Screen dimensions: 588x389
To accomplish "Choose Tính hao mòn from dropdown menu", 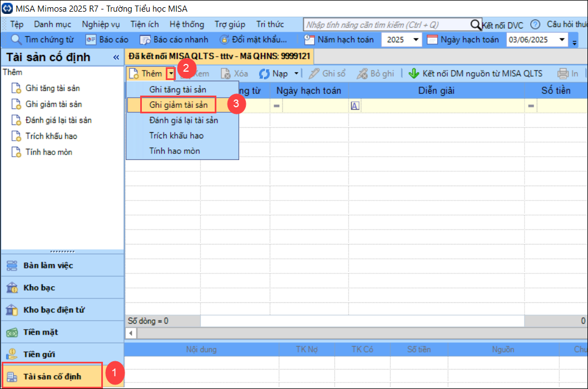I will coord(182,151).
